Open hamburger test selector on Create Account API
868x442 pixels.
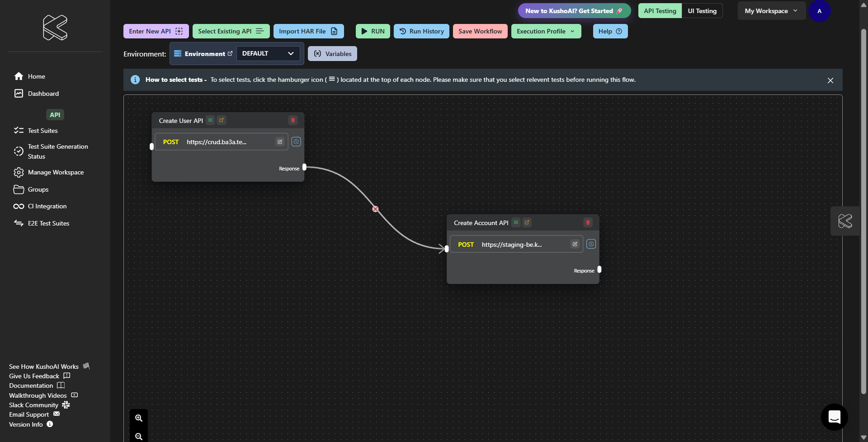tap(516, 222)
